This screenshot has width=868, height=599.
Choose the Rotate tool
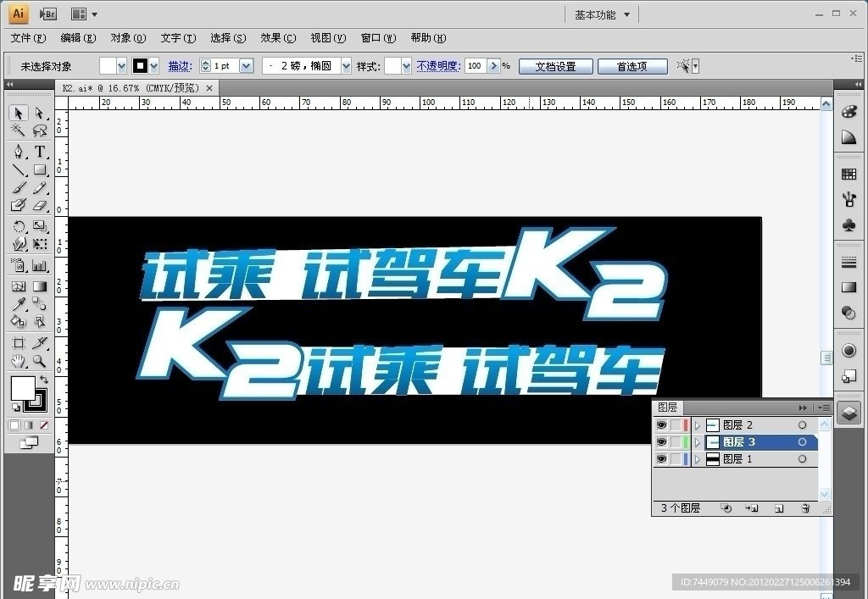click(x=19, y=226)
